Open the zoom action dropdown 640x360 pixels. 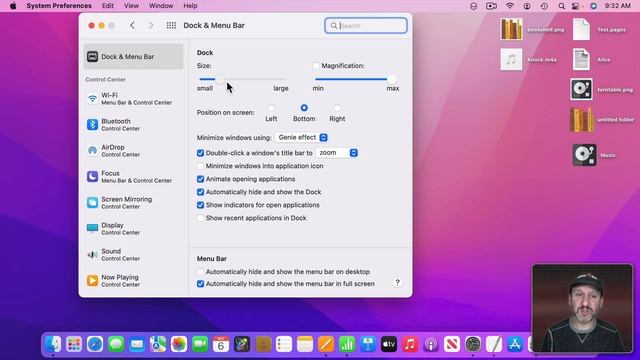[x=337, y=153]
